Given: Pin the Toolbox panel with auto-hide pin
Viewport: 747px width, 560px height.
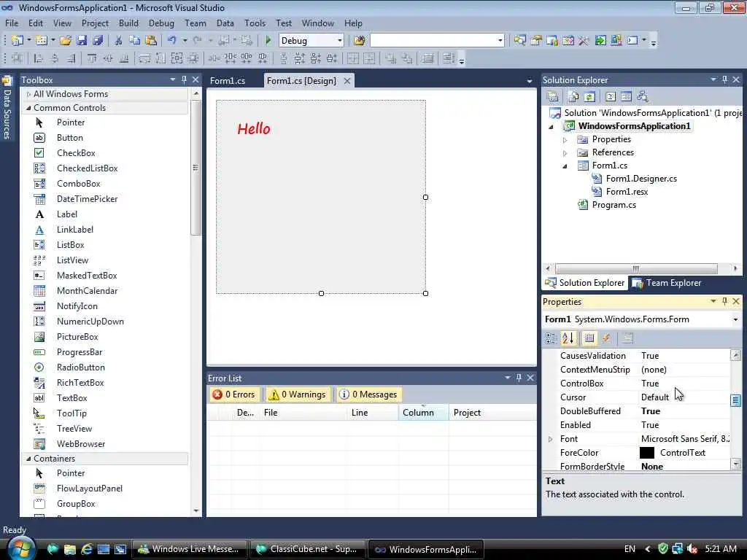Looking at the screenshot, I should click(184, 79).
